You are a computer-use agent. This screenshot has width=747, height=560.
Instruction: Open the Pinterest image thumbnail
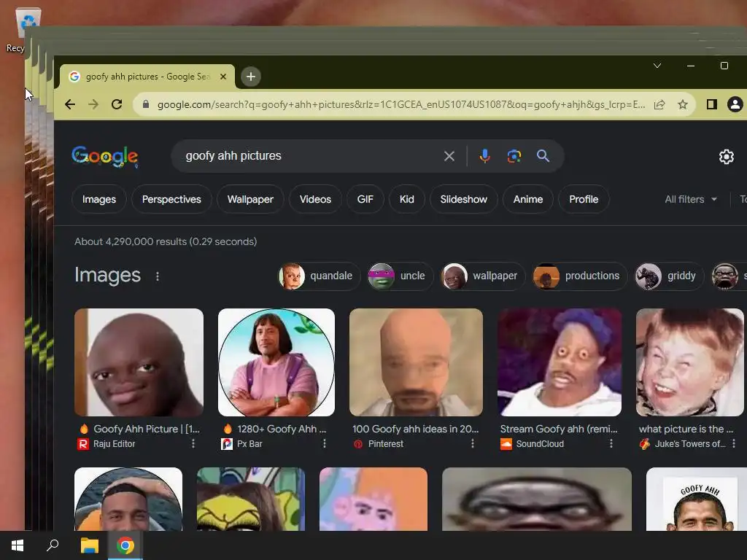(416, 362)
